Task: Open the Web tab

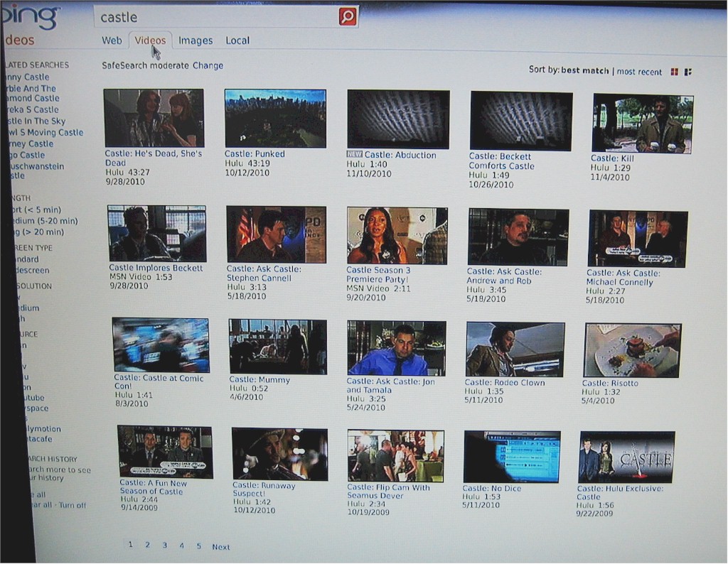Action: point(112,40)
